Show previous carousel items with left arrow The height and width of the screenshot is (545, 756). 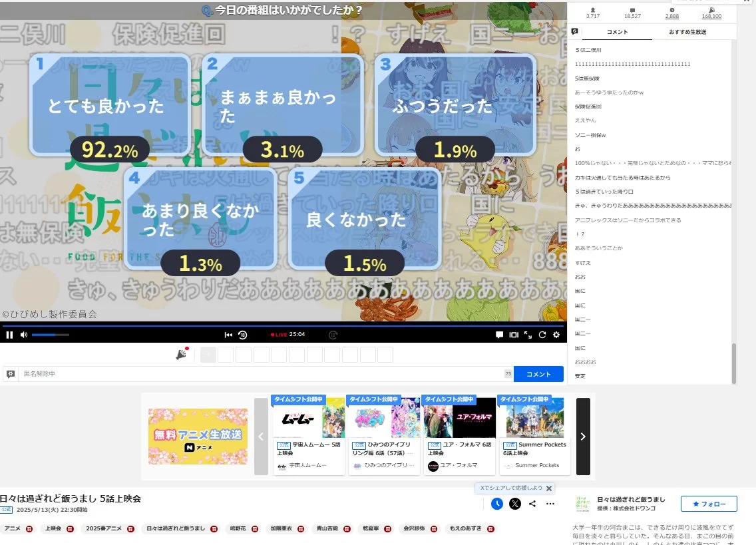(x=261, y=437)
